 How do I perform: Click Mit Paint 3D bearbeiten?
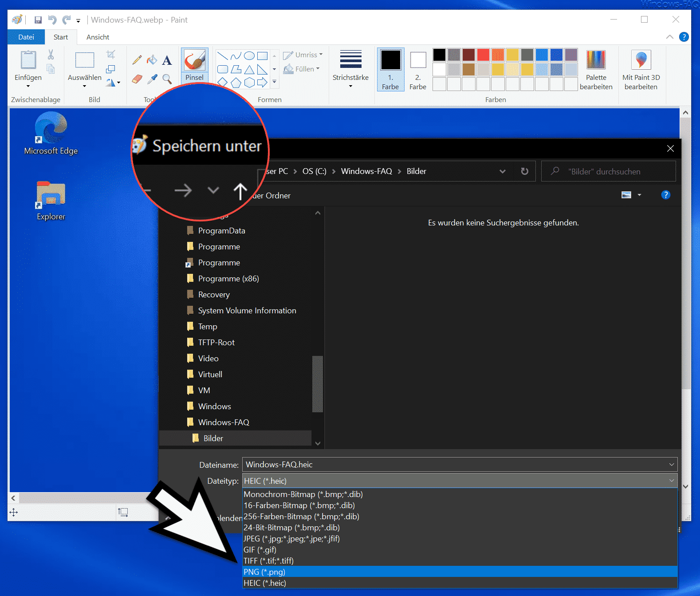641,70
